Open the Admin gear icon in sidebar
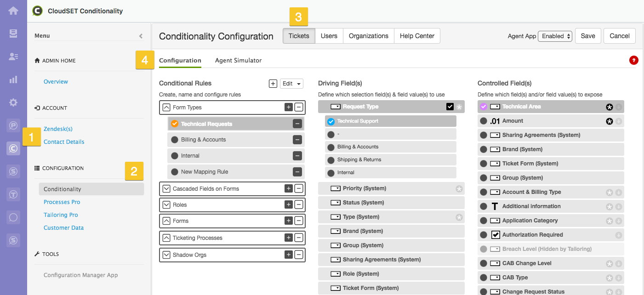 coord(13,102)
